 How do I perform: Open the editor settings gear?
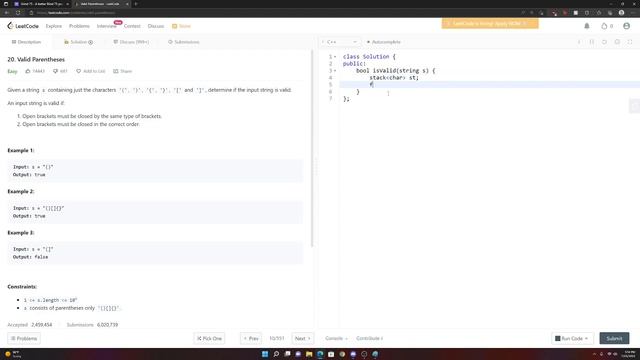pyautogui.click(x=617, y=42)
